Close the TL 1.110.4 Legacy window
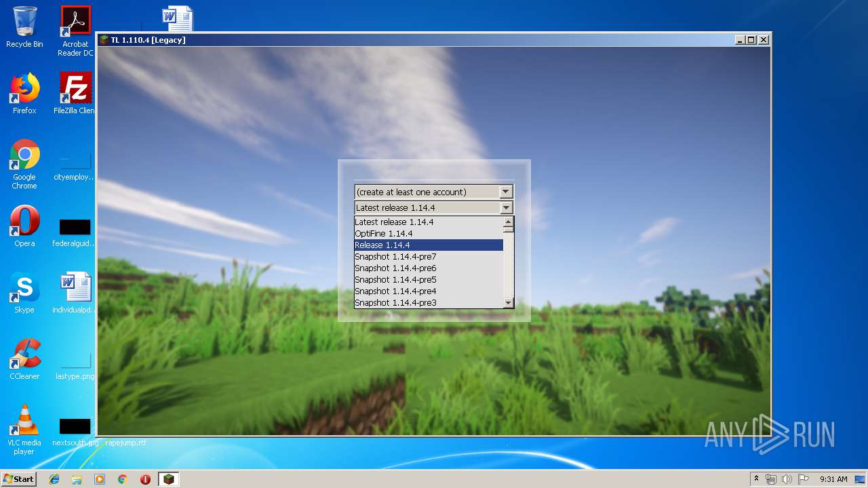Viewport: 868px width, 488px height. [x=764, y=40]
